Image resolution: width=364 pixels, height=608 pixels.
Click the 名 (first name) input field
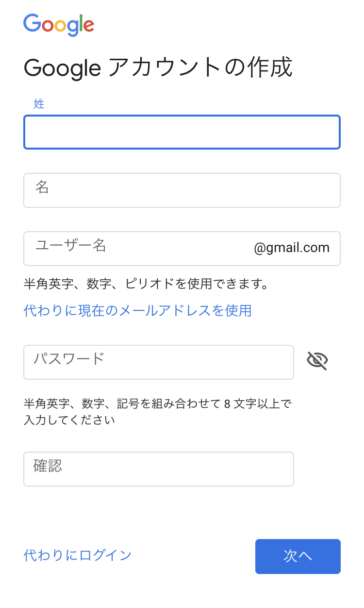point(182,190)
